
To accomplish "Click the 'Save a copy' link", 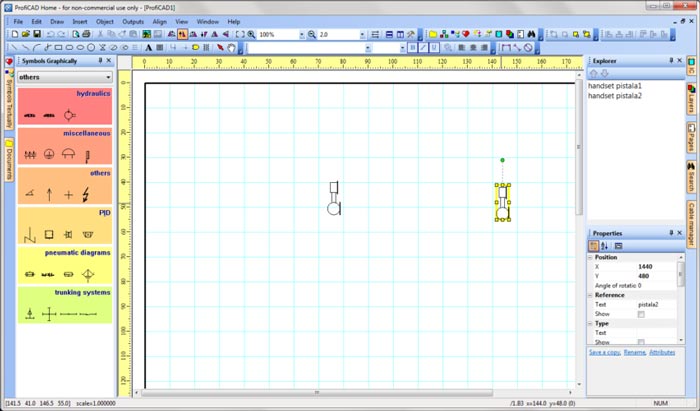I will tap(604, 353).
